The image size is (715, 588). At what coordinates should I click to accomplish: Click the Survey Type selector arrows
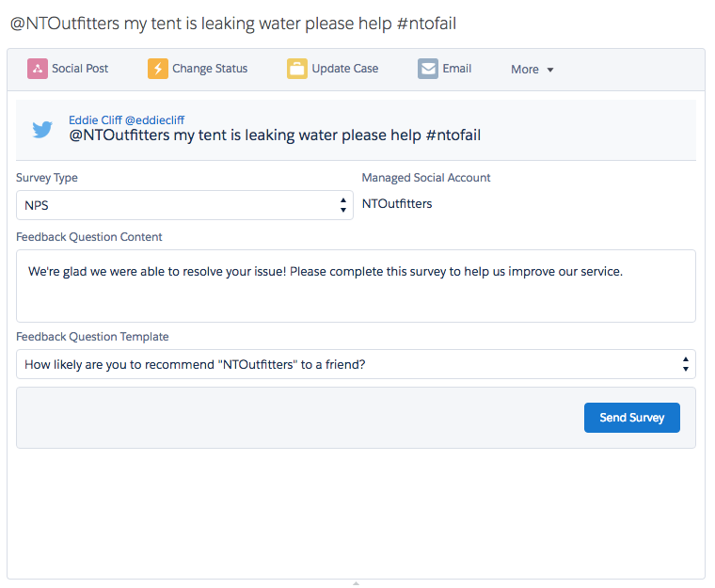pyautogui.click(x=343, y=204)
